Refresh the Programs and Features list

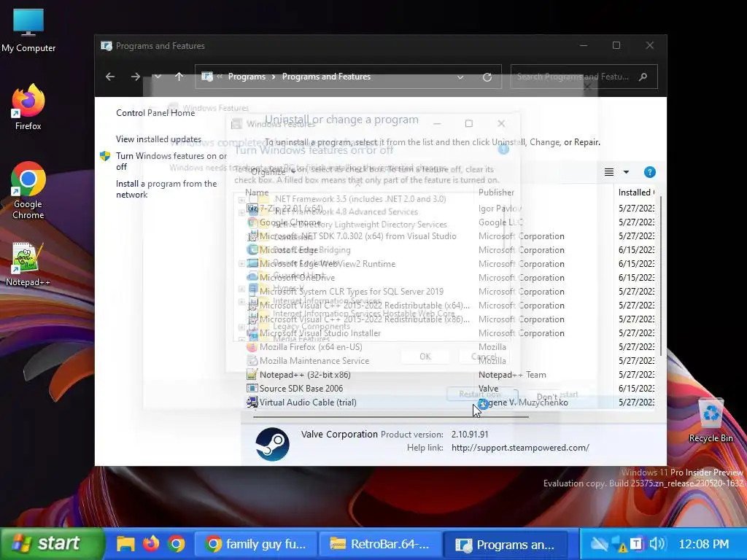pyautogui.click(x=487, y=77)
